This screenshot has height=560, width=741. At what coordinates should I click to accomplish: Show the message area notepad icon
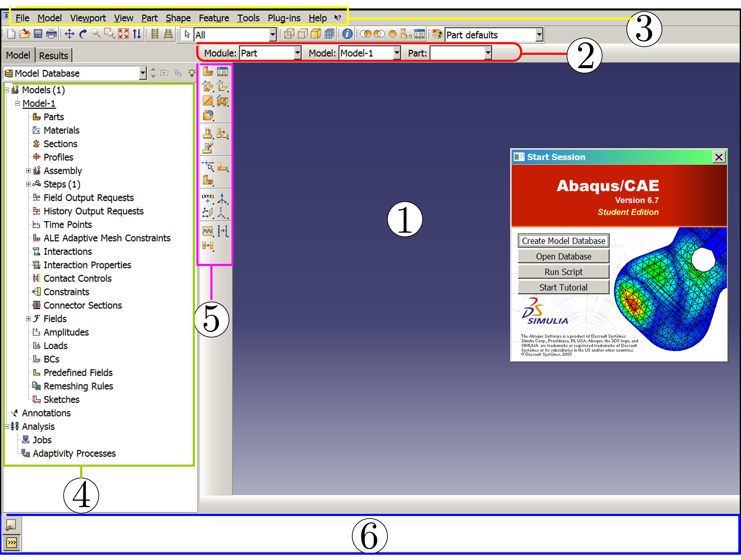11,525
